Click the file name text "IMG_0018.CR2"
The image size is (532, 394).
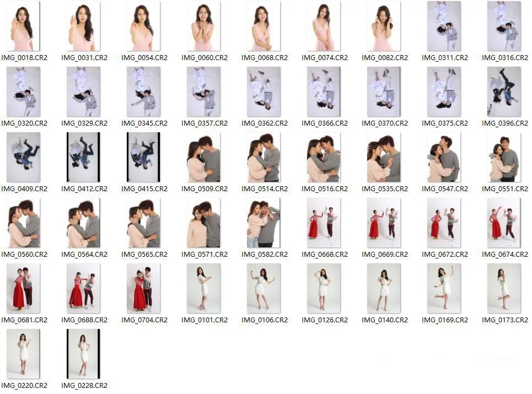24,58
